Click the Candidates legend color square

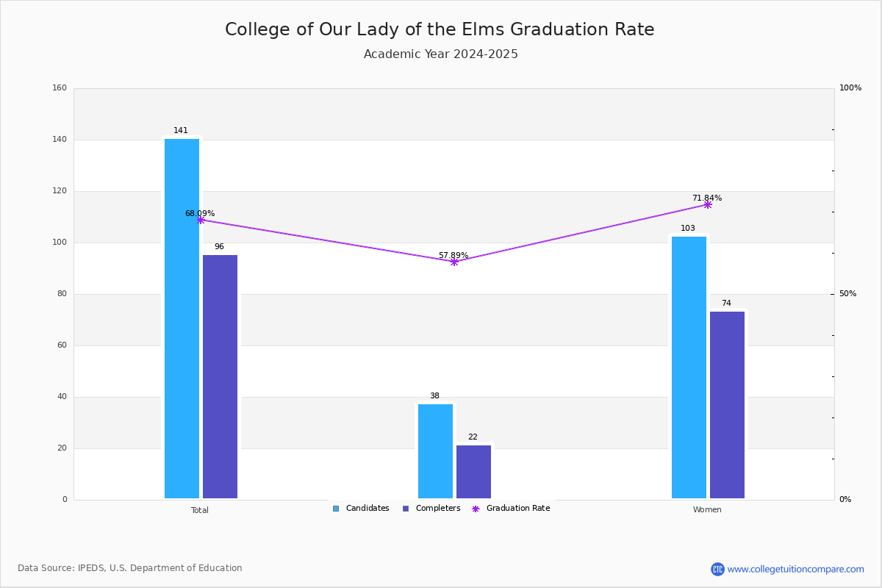coord(336,509)
